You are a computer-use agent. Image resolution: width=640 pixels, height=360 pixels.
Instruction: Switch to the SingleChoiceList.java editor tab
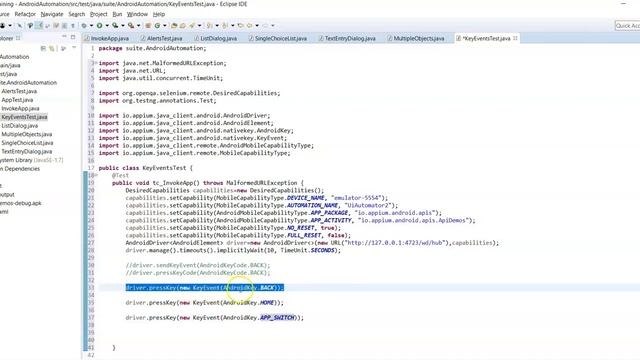pos(278,38)
